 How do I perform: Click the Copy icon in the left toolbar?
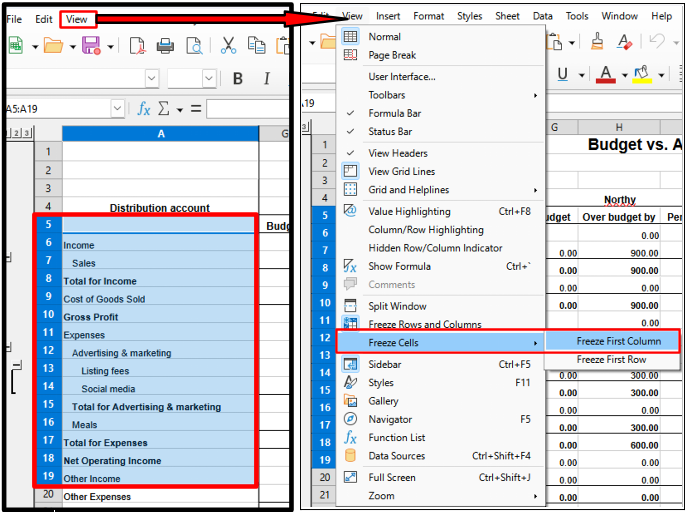(256, 45)
